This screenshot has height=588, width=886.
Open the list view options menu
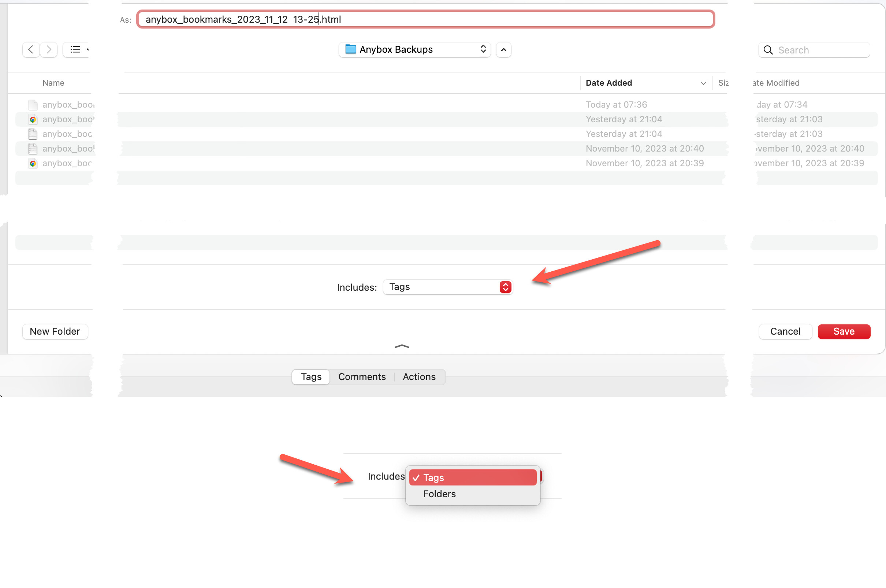click(x=77, y=49)
